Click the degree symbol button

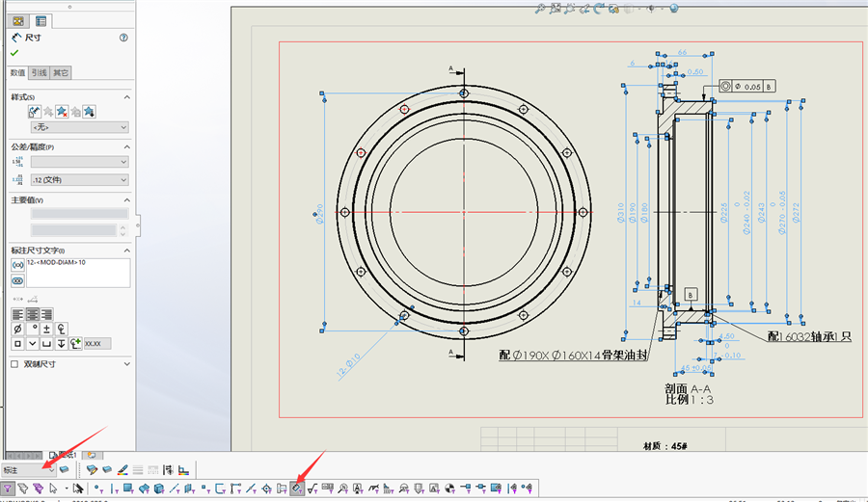click(x=33, y=329)
